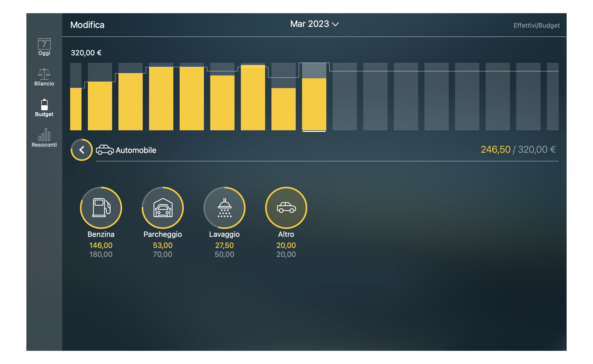This screenshot has height=364, width=593.
Task: Click Modifica to edit the budget
Action: (x=87, y=25)
